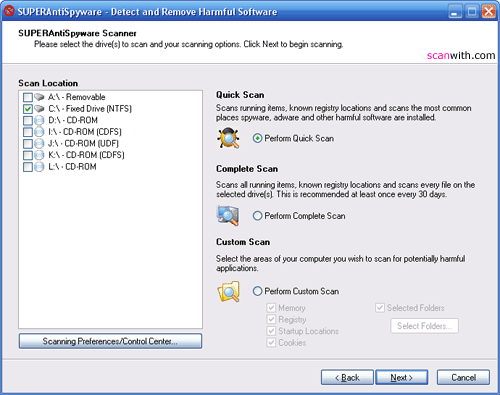The width and height of the screenshot is (500, 395).
Task: Click the Custom Scan folder magnifier icon
Action: coord(229,291)
